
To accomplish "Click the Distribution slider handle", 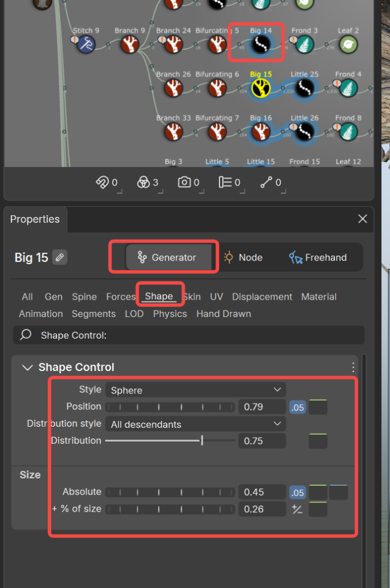I will (x=202, y=440).
